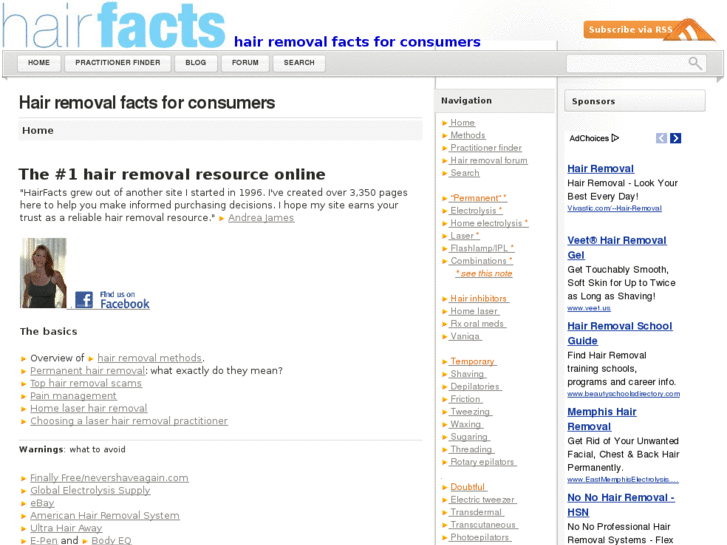727x545 pixels.
Task: Click the AdChoices triangle icon
Action: tap(615, 138)
